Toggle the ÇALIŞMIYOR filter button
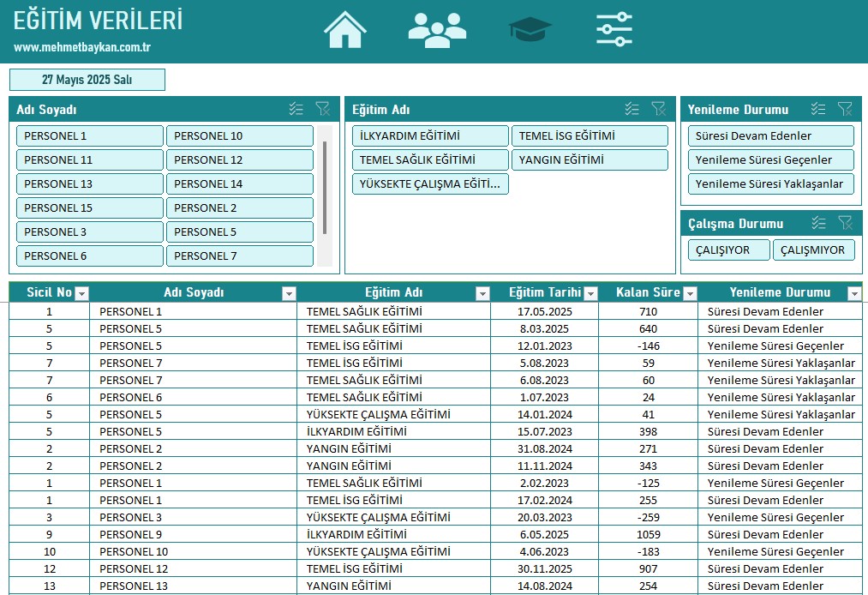868x595 pixels. pyautogui.click(x=814, y=249)
